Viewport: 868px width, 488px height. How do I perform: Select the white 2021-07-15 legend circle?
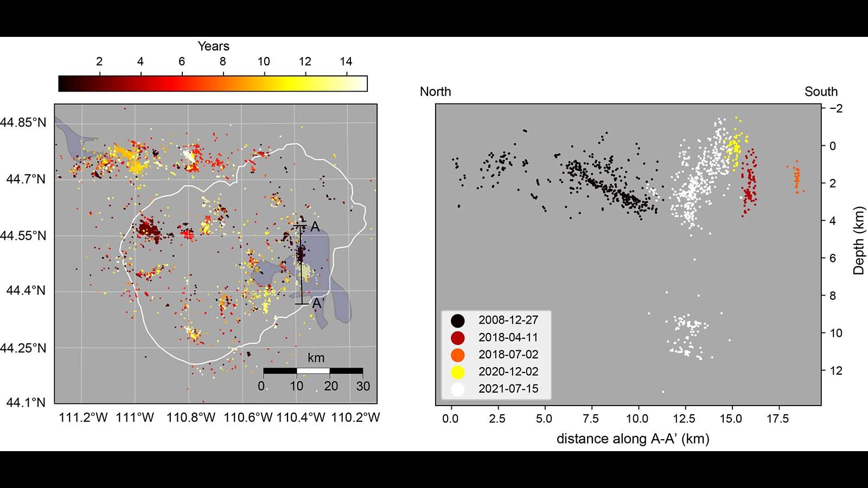pyautogui.click(x=457, y=389)
